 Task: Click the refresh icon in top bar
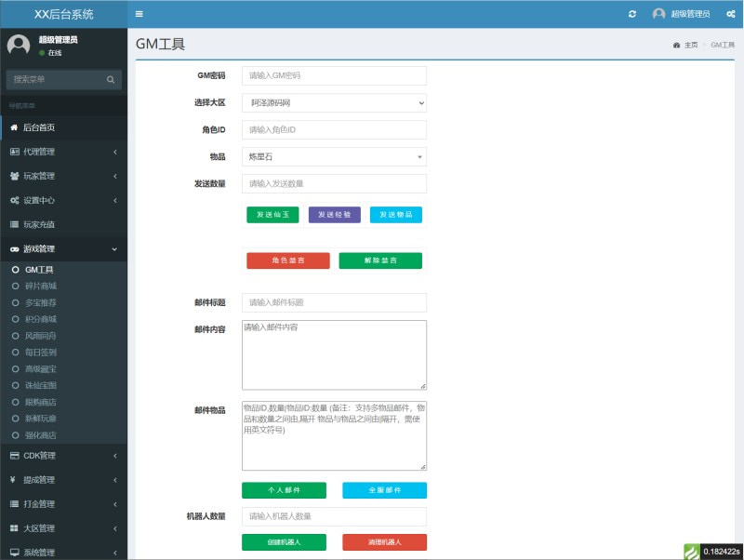(632, 14)
